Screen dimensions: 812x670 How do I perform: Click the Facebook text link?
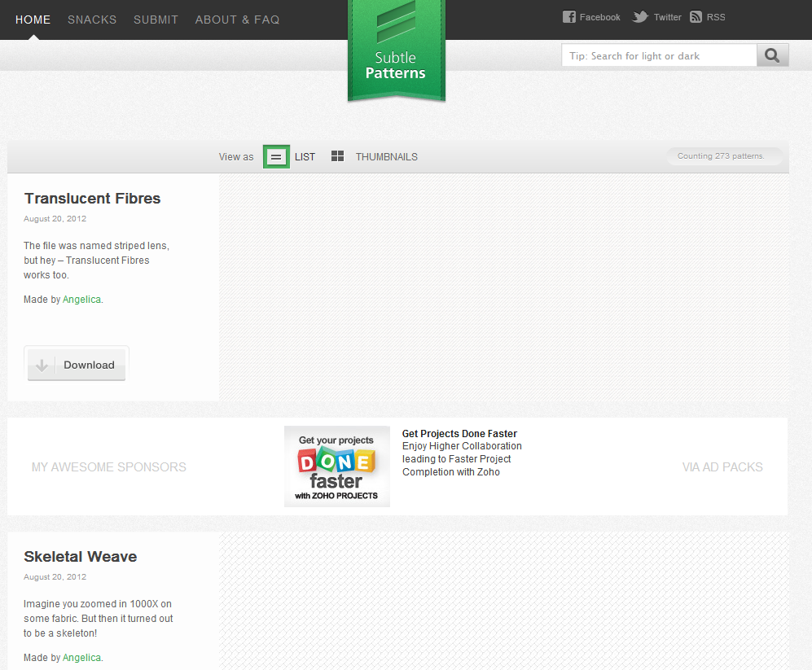pyautogui.click(x=599, y=17)
